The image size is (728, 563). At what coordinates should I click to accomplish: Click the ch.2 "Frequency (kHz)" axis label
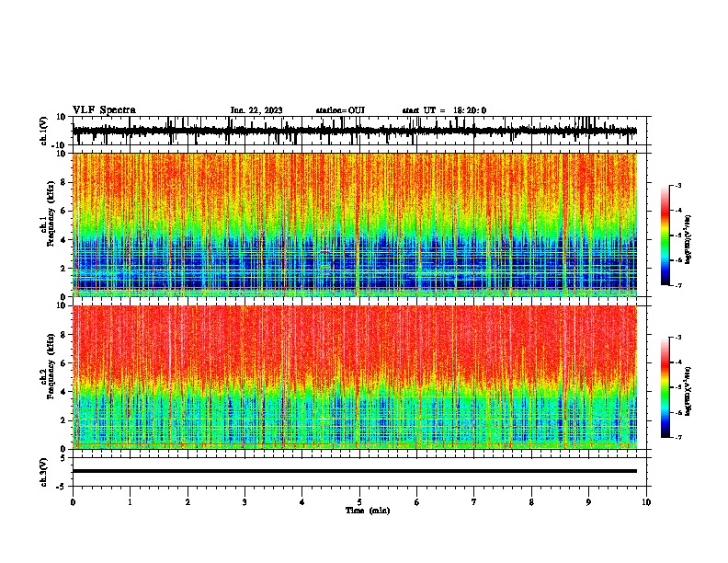pyautogui.click(x=51, y=366)
